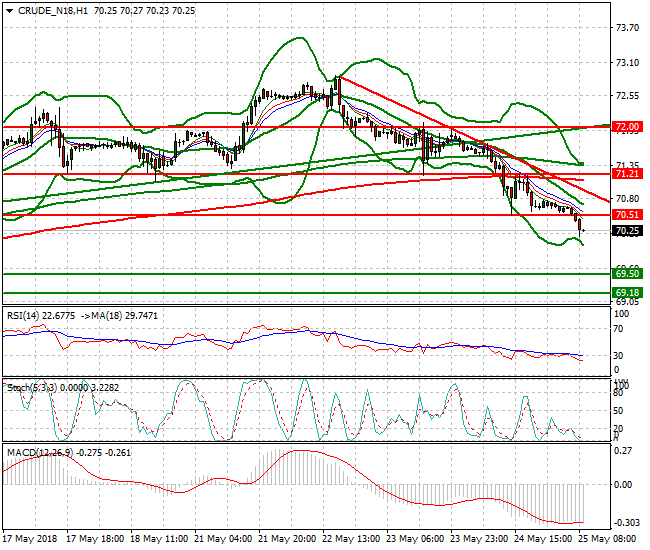Viewport: 650px width, 550px height.
Task: Click the black 70.25 current price label
Action: click(627, 231)
